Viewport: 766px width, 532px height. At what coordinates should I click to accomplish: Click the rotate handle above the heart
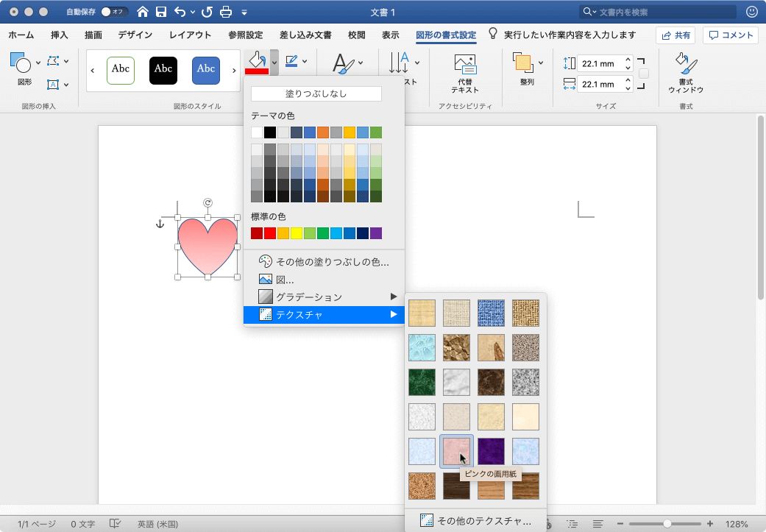[208, 203]
